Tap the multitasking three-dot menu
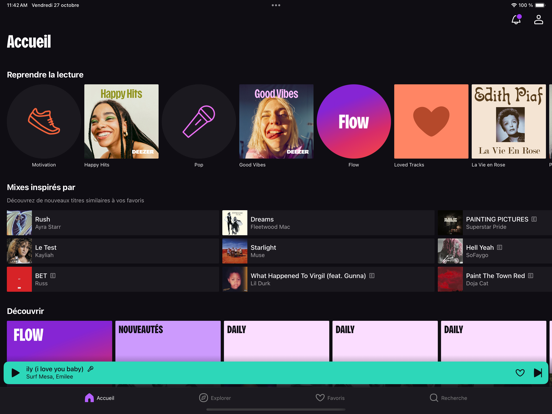Image resolution: width=552 pixels, height=414 pixels. [x=276, y=5]
